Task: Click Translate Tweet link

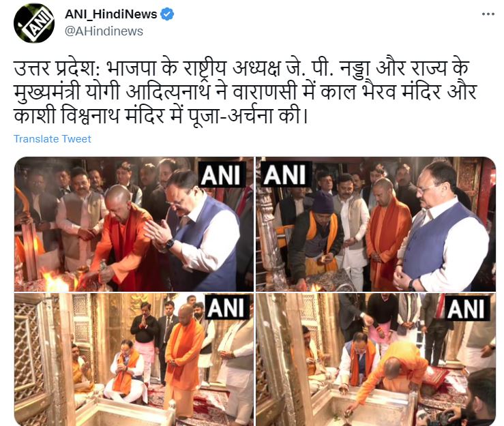Action: point(53,139)
